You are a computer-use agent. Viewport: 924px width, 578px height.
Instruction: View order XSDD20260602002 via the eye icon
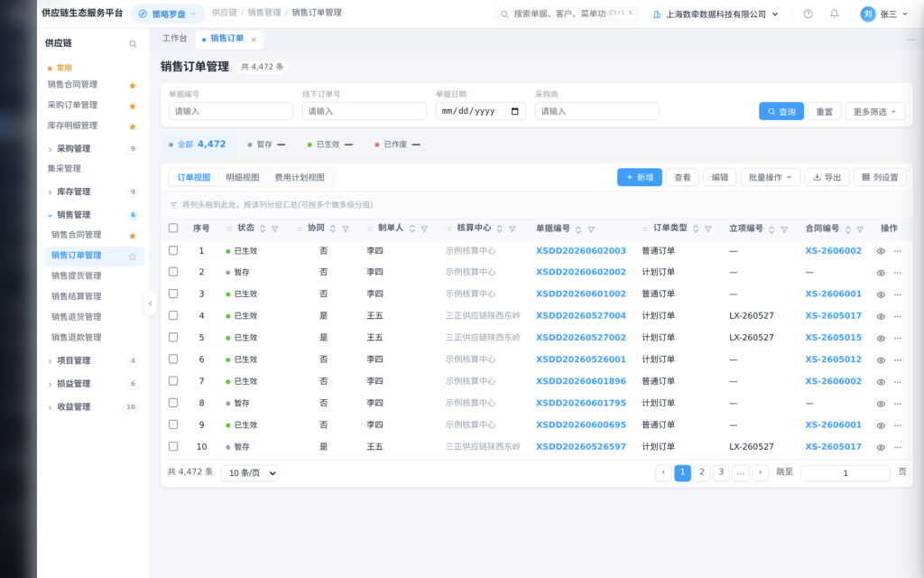pyautogui.click(x=881, y=273)
